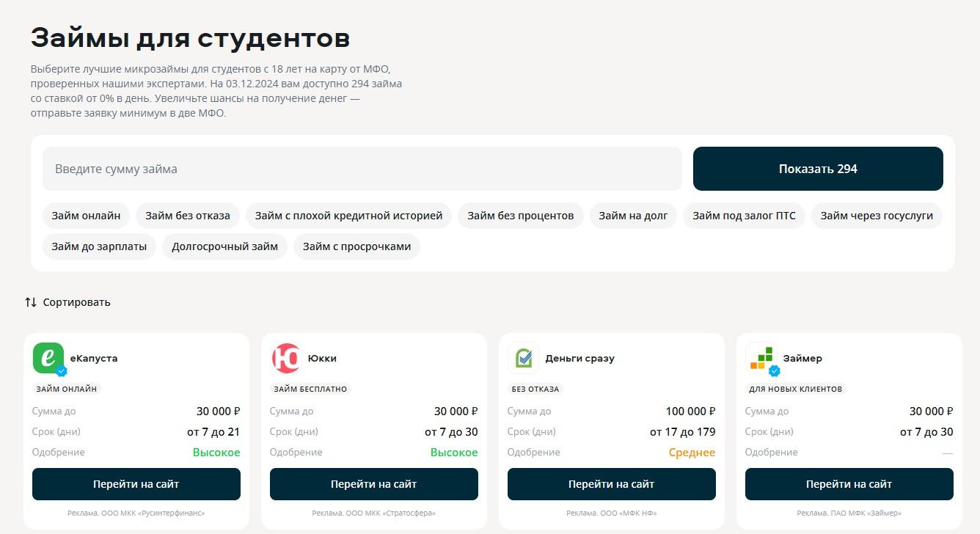This screenshot has width=980, height=534.
Task: Choose the Займ через госуслуги chip
Action: point(877,216)
